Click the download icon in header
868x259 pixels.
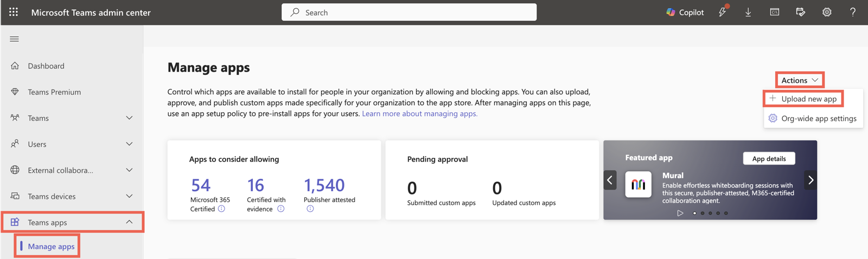[748, 12]
